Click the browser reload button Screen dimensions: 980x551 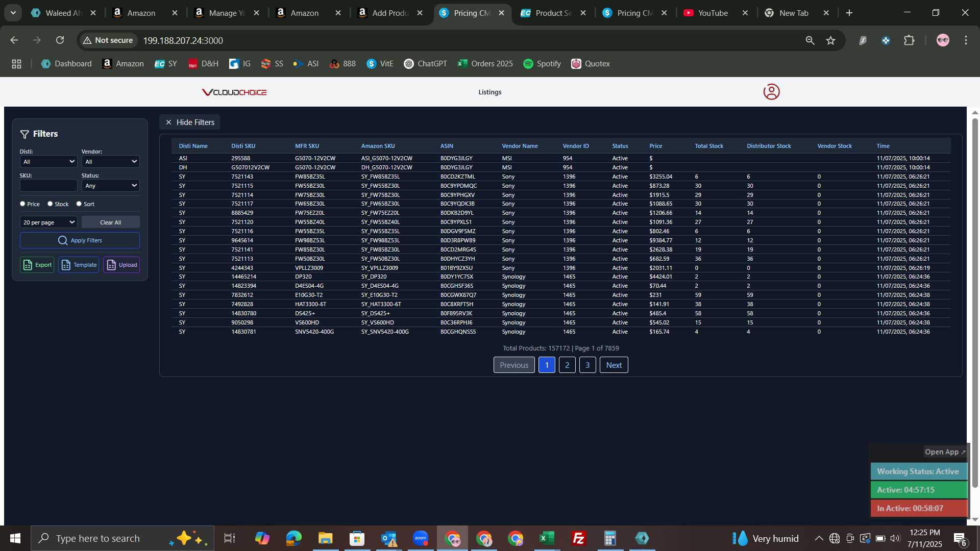[60, 40]
